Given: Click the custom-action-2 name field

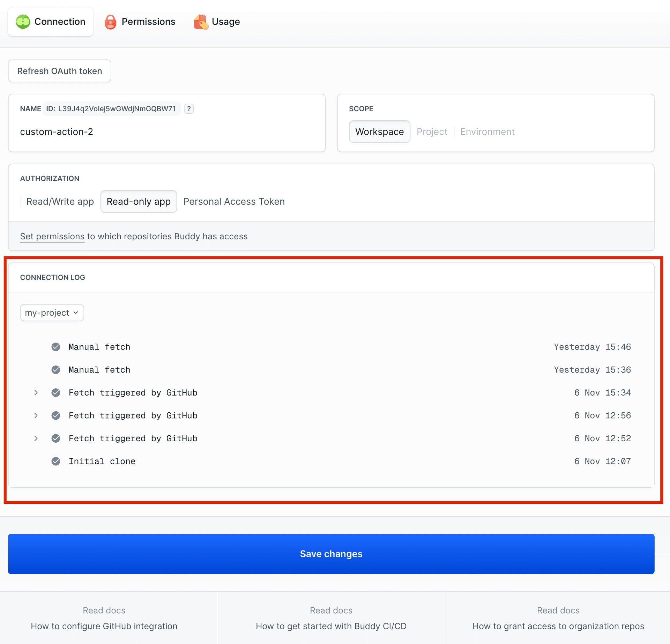Looking at the screenshot, I should (x=57, y=132).
